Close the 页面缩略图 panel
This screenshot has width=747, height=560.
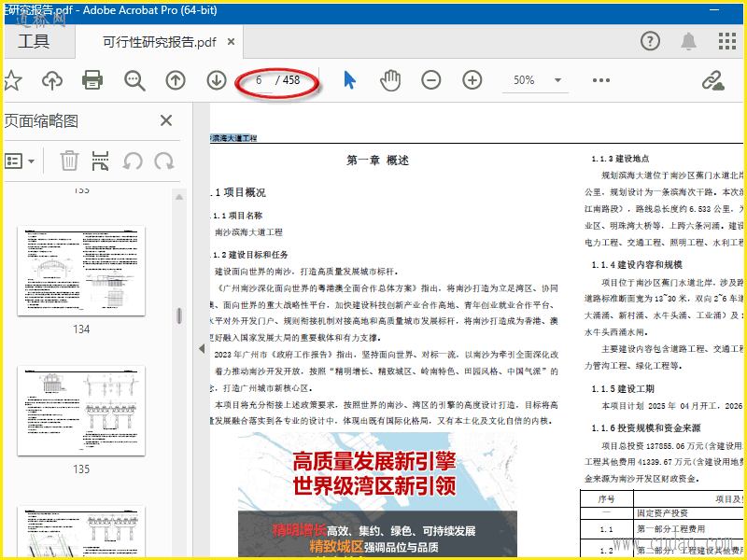pos(166,120)
